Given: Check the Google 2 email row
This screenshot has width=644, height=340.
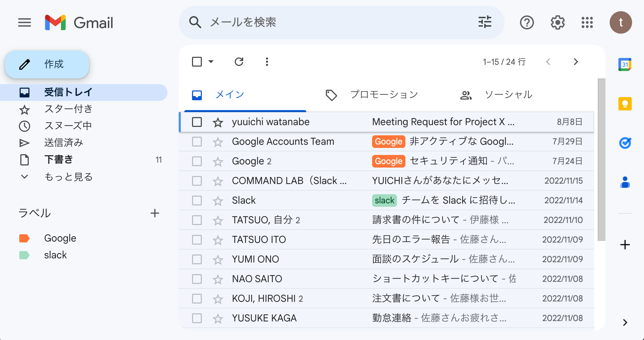Looking at the screenshot, I should click(197, 161).
